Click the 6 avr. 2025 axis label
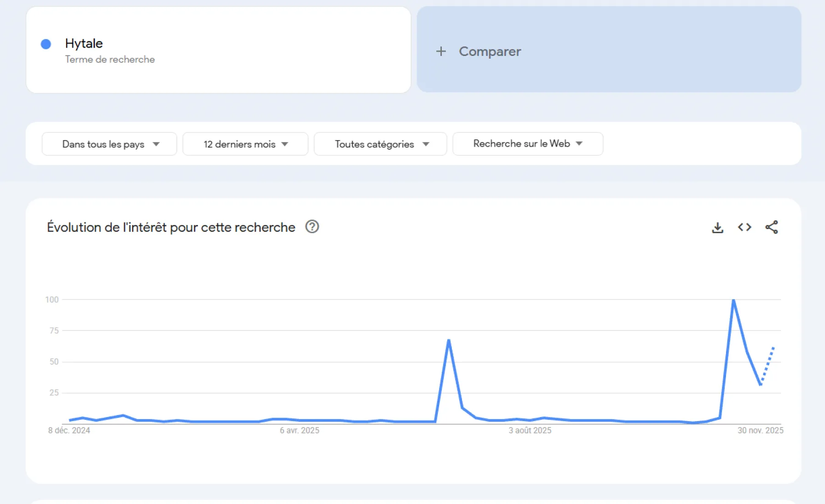The width and height of the screenshot is (825, 504). [x=299, y=430]
